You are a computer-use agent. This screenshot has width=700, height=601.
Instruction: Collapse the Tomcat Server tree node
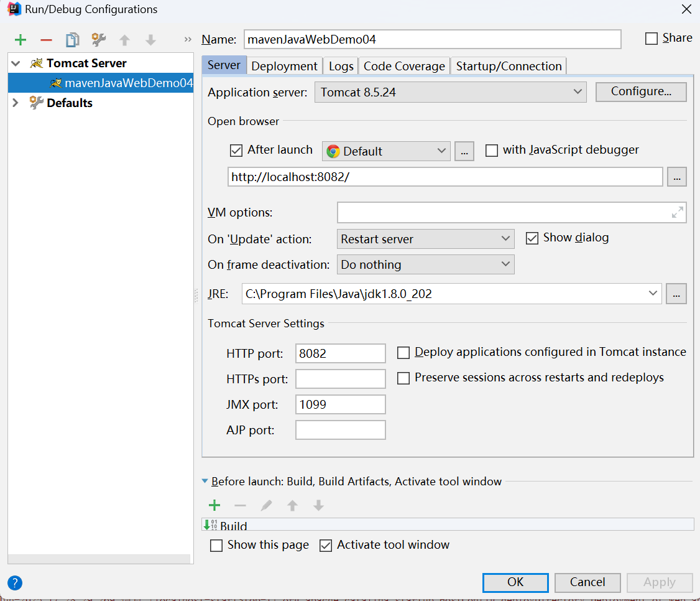pos(16,63)
